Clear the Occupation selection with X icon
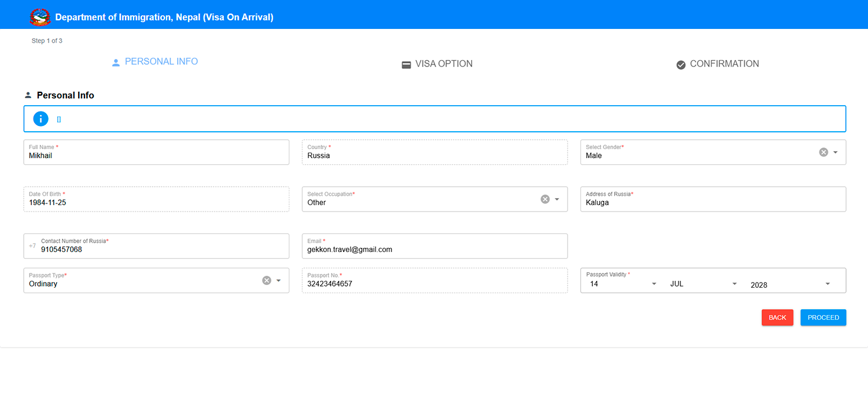The height and width of the screenshot is (415, 868). point(545,199)
